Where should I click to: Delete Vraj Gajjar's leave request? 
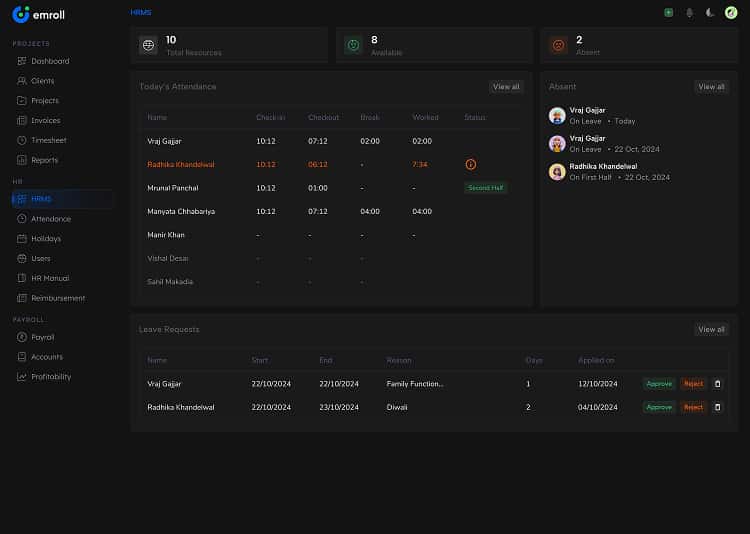point(717,383)
